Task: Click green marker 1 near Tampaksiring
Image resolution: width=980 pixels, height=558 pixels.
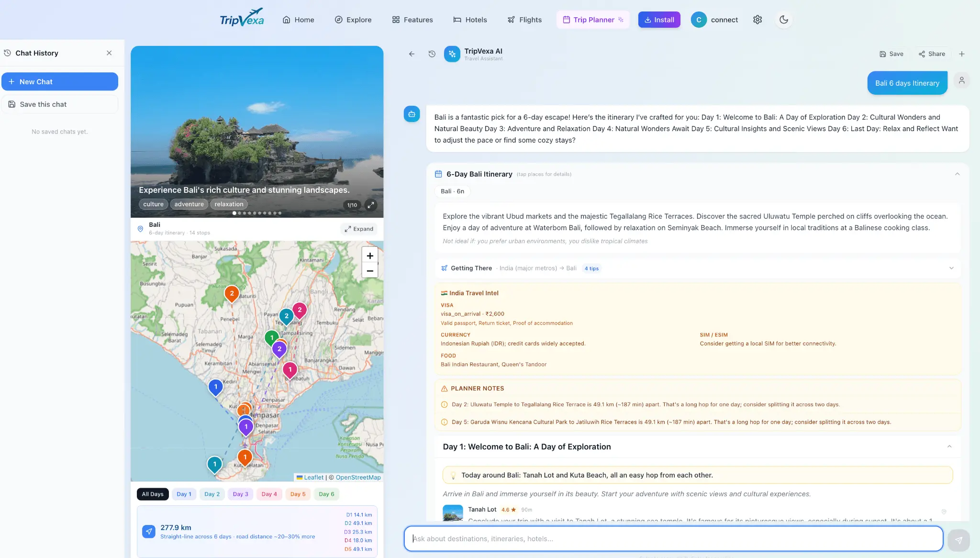Action: pyautogui.click(x=272, y=338)
